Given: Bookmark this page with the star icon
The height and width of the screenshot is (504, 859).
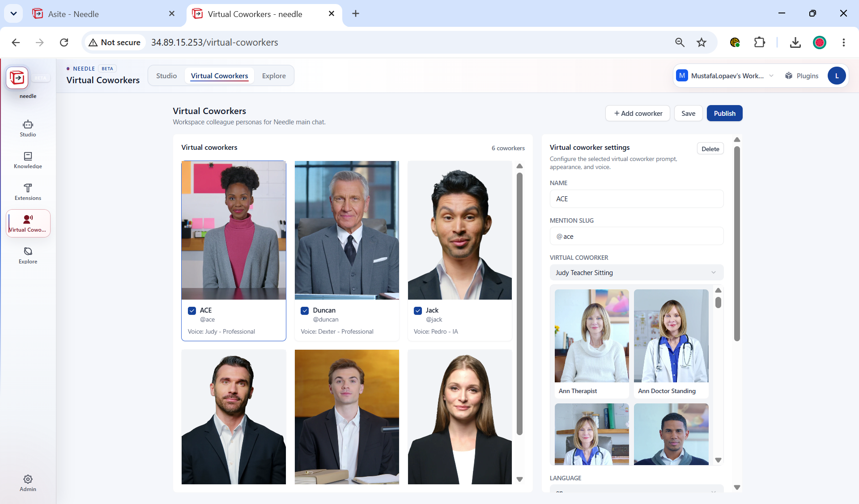Looking at the screenshot, I should tap(702, 42).
